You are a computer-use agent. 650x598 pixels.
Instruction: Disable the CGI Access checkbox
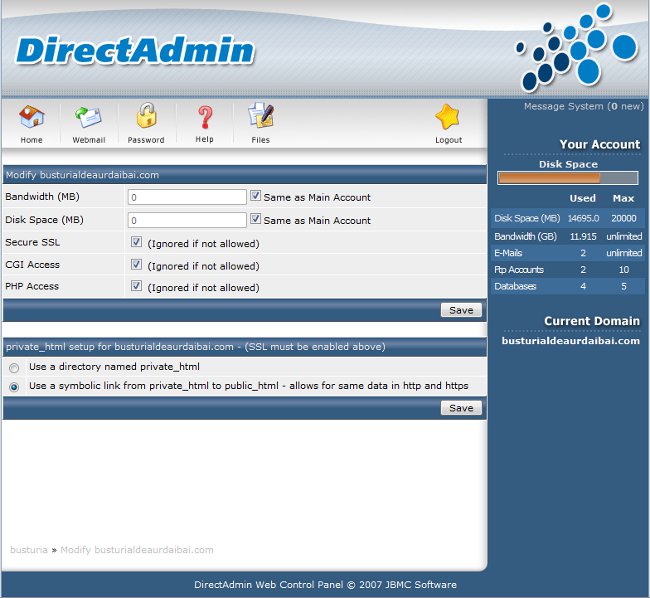pyautogui.click(x=136, y=265)
